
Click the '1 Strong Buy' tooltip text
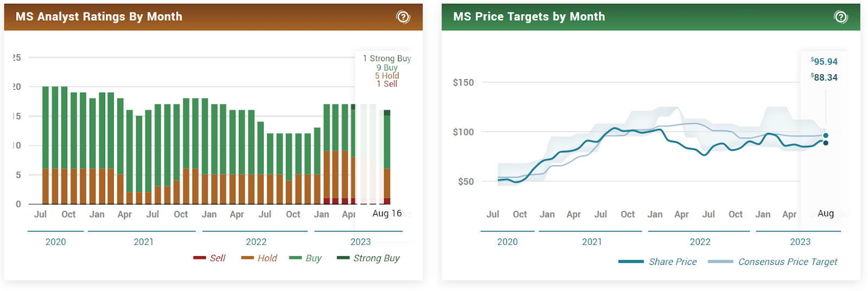[387, 58]
